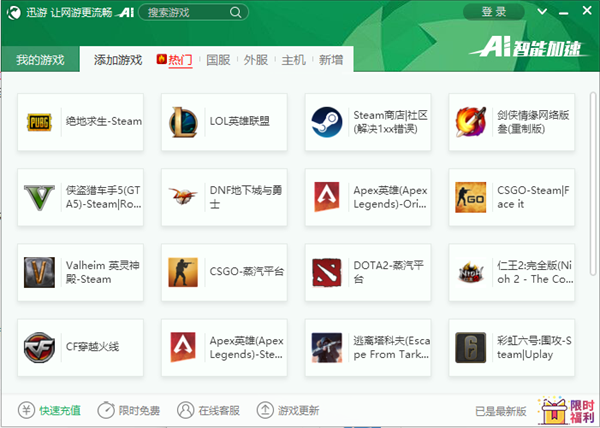Click the Nioh 2 game icon

coord(471,272)
